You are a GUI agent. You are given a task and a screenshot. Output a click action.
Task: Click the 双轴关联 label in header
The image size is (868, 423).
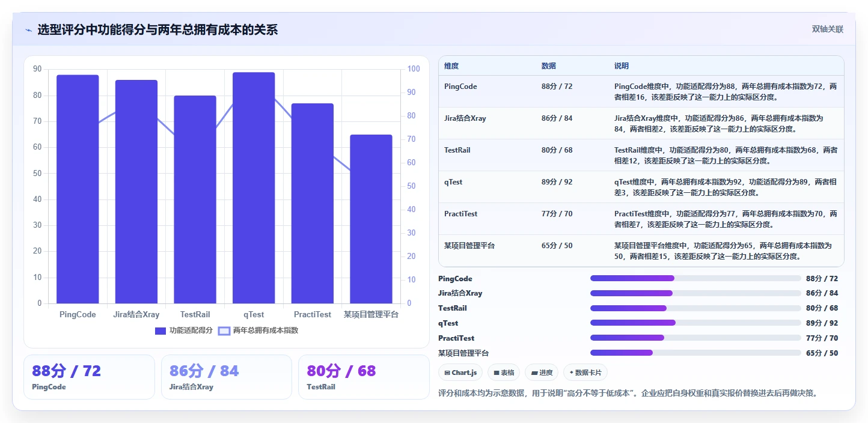coord(828,29)
